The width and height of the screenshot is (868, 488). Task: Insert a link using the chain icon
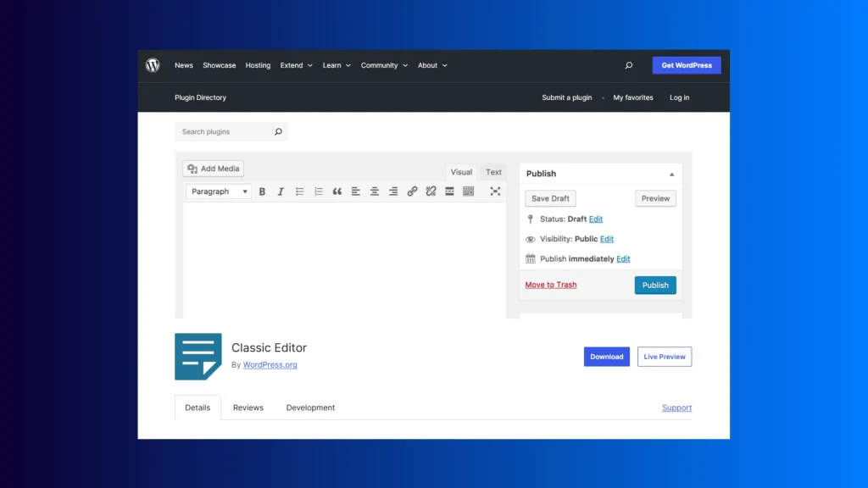coord(412,191)
